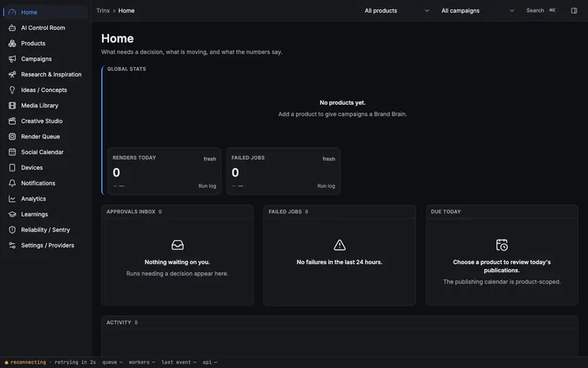Image resolution: width=588 pixels, height=368 pixels.
Task: Click the Approvals Inbox panel header
Action: (177, 212)
